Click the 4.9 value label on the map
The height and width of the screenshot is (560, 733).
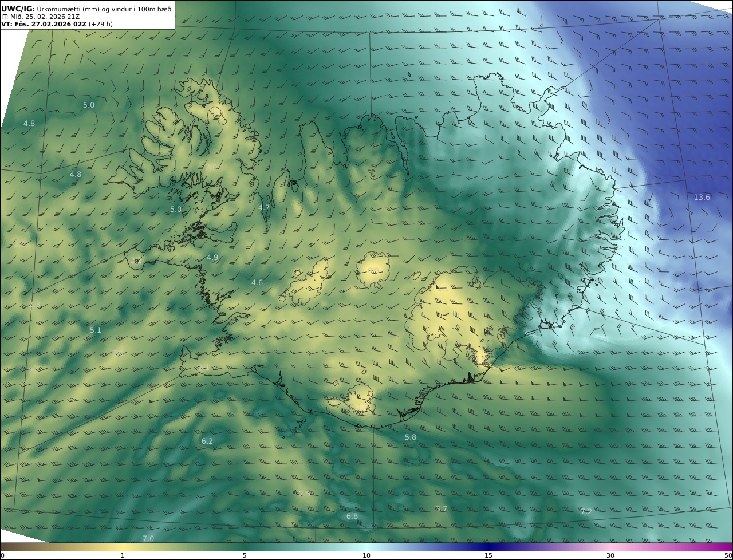pyautogui.click(x=212, y=257)
